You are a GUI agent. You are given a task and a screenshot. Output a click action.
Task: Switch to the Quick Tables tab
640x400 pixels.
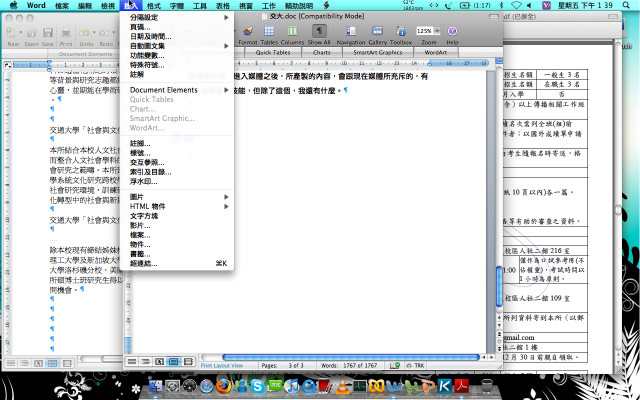click(273, 52)
